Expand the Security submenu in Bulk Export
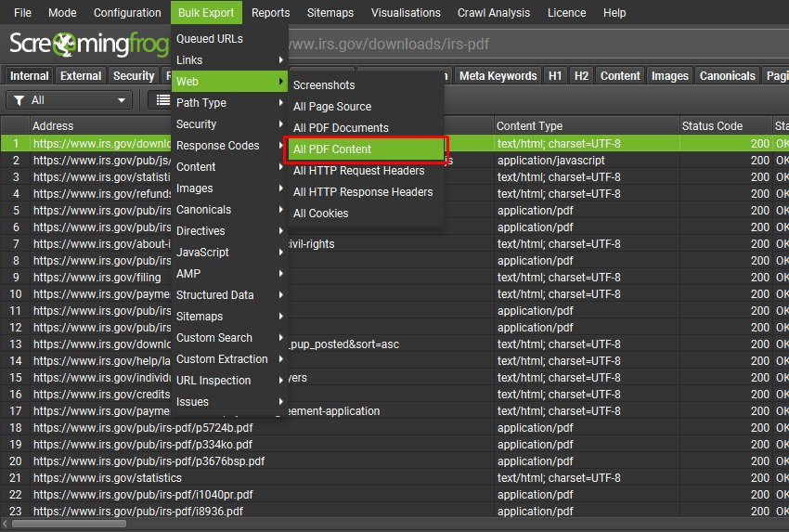 (229, 123)
